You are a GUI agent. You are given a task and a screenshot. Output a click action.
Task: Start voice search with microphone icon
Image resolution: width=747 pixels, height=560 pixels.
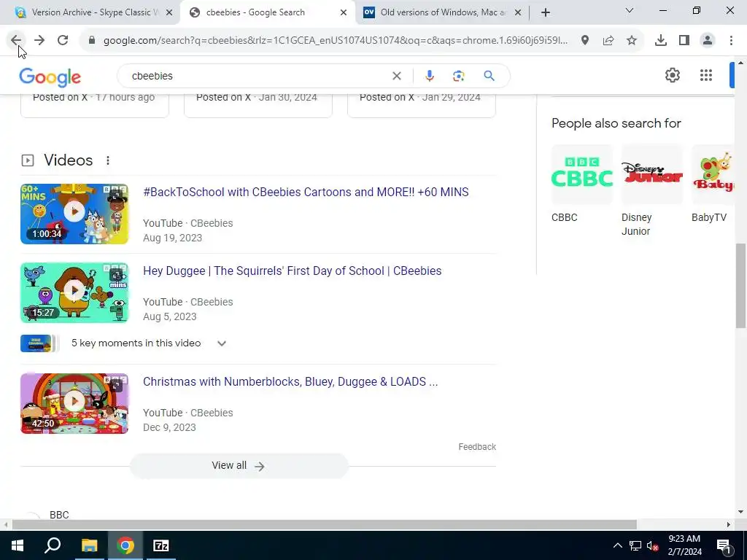(x=429, y=76)
